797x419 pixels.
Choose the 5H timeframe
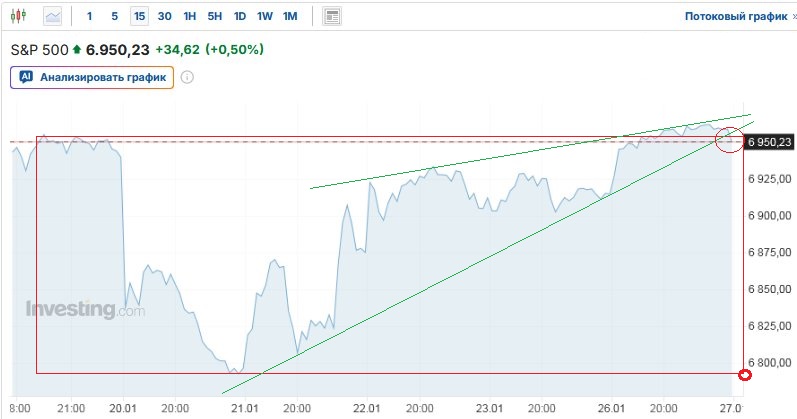215,17
